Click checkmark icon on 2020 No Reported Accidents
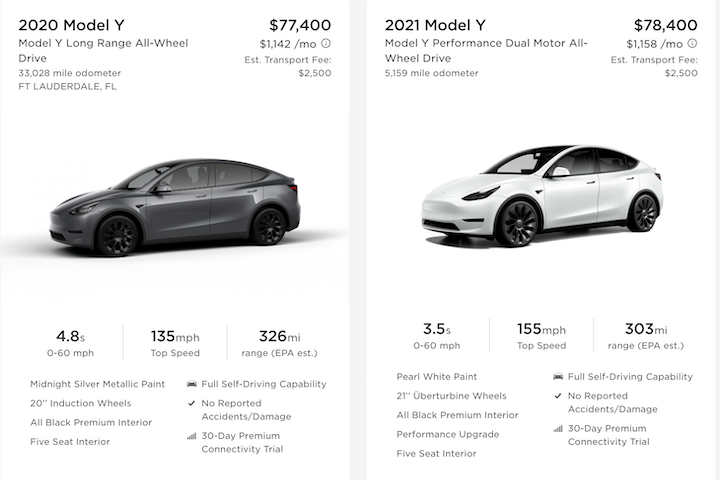The width and height of the screenshot is (720, 480). [x=192, y=403]
